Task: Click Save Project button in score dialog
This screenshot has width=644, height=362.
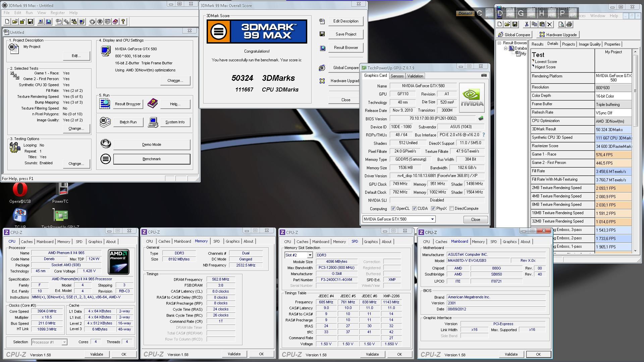Action: [x=346, y=34]
